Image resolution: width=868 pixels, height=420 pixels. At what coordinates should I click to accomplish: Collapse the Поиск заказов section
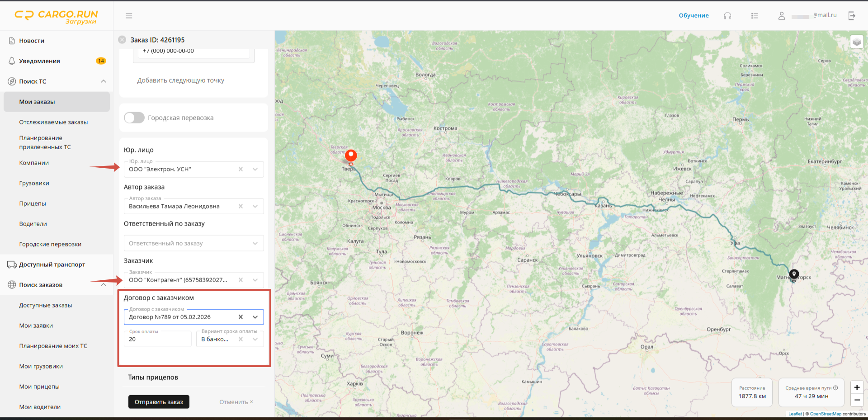104,285
